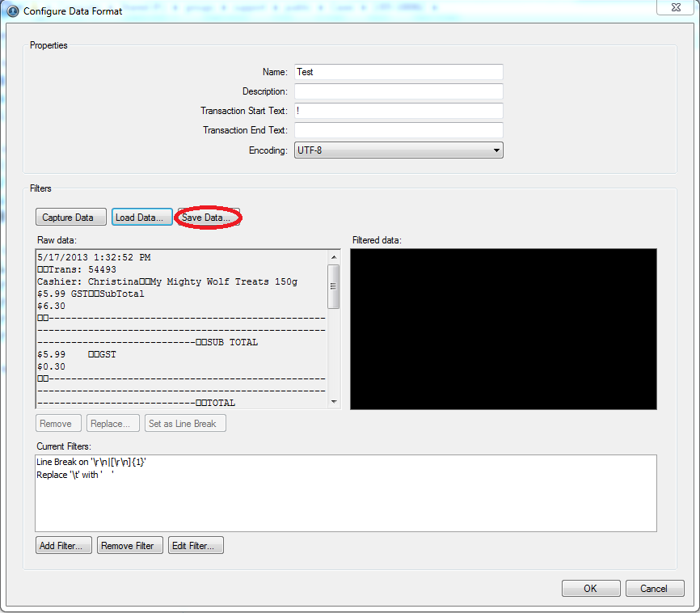This screenshot has height=613, width=700.
Task: Click the Raw data scrollbar thumb
Action: pyautogui.click(x=334, y=286)
